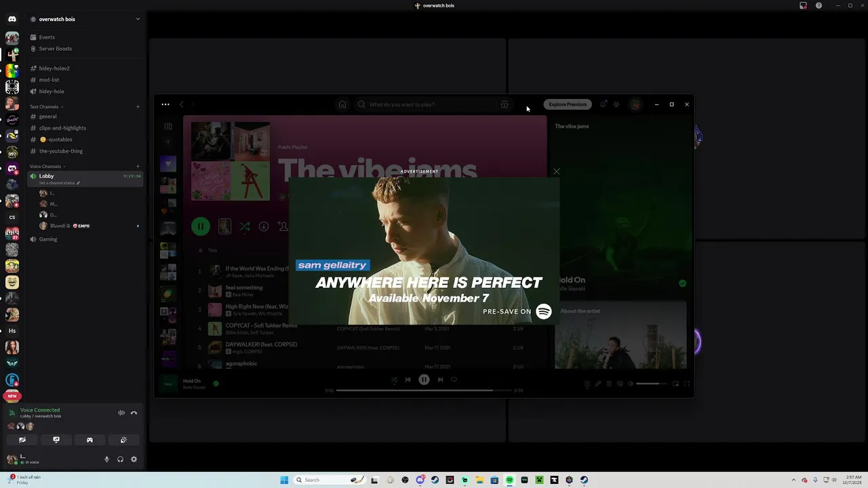Start an activity with gamepad icon

(x=90, y=440)
